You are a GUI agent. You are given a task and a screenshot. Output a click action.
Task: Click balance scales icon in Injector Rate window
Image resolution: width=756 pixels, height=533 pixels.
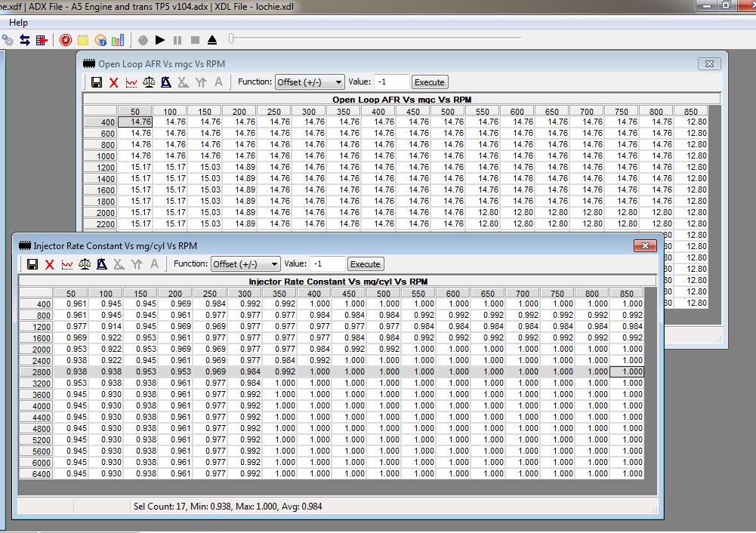tap(85, 264)
